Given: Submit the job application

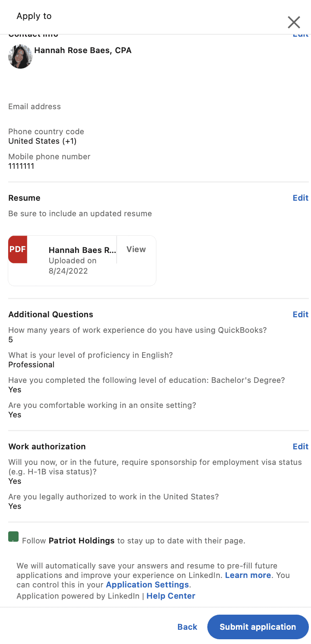Looking at the screenshot, I should coord(258,627).
